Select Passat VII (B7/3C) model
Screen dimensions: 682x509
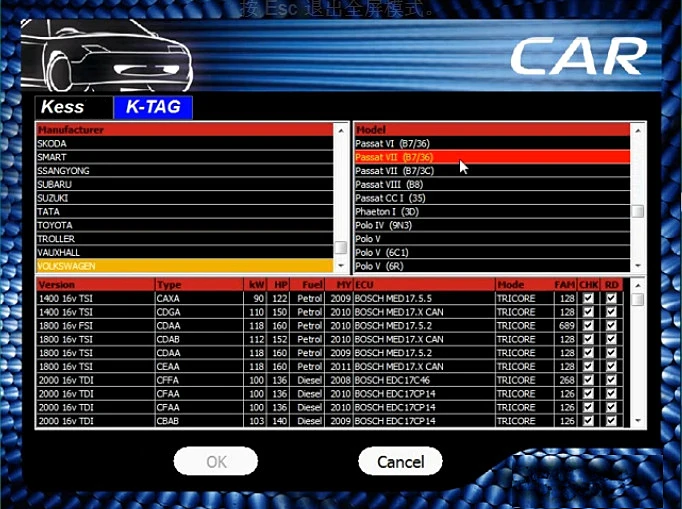click(x=492, y=171)
